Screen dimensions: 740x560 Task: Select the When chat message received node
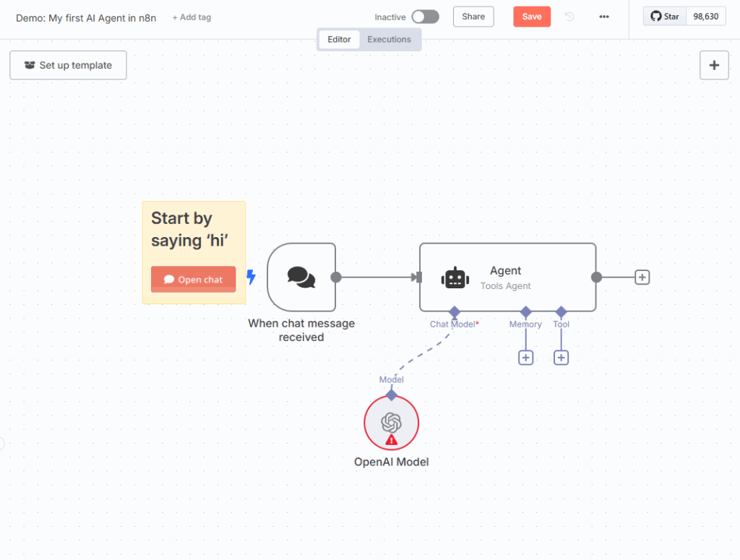301,277
